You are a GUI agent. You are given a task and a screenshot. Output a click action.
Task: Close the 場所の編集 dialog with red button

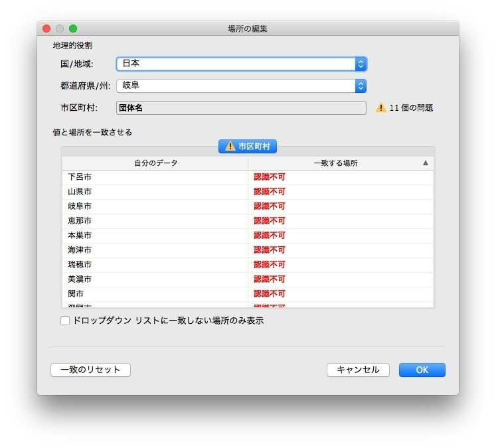coord(46,29)
